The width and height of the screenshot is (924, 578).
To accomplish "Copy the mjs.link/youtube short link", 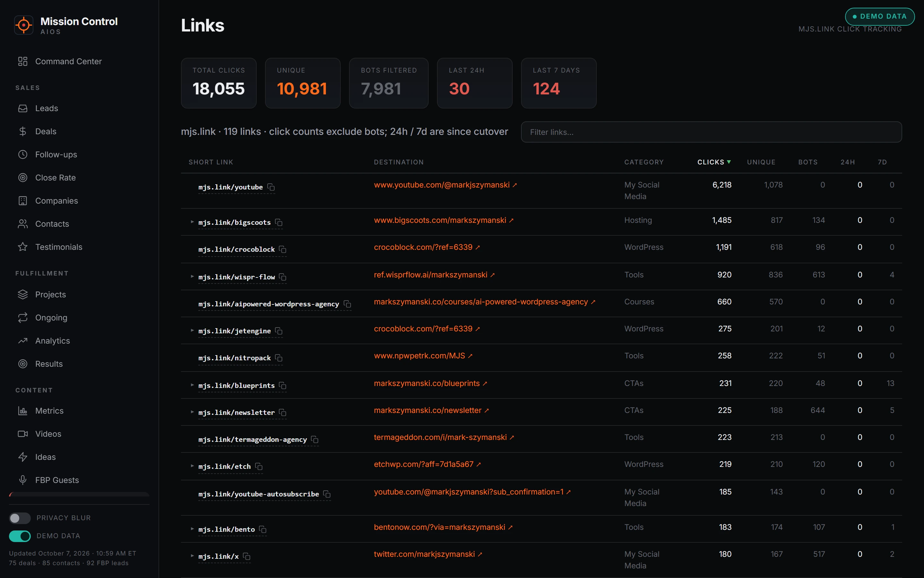I will click(x=271, y=187).
